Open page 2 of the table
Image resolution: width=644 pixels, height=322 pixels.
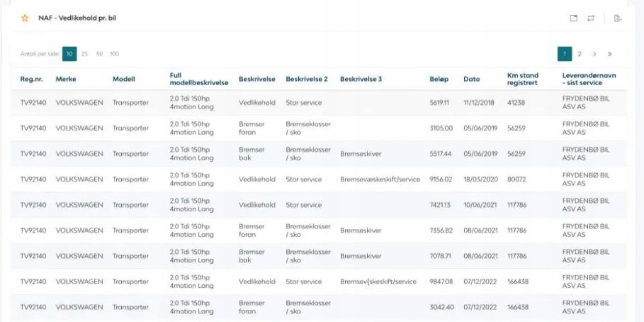pos(580,54)
